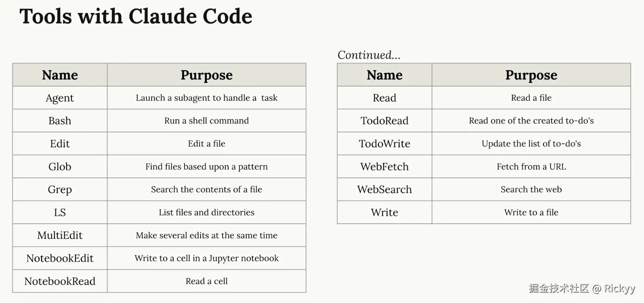Click the TodoWrite name cell
This screenshot has height=303, width=644.
pyautogui.click(x=384, y=144)
